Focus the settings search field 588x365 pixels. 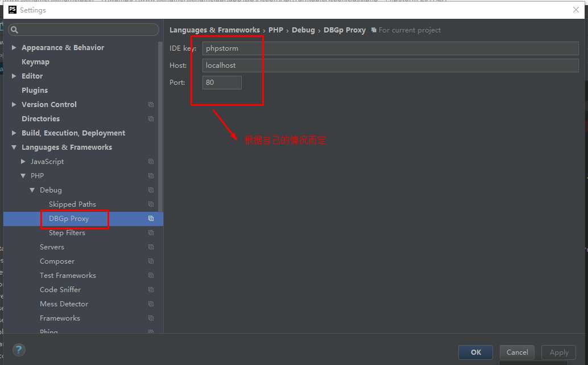tap(83, 30)
